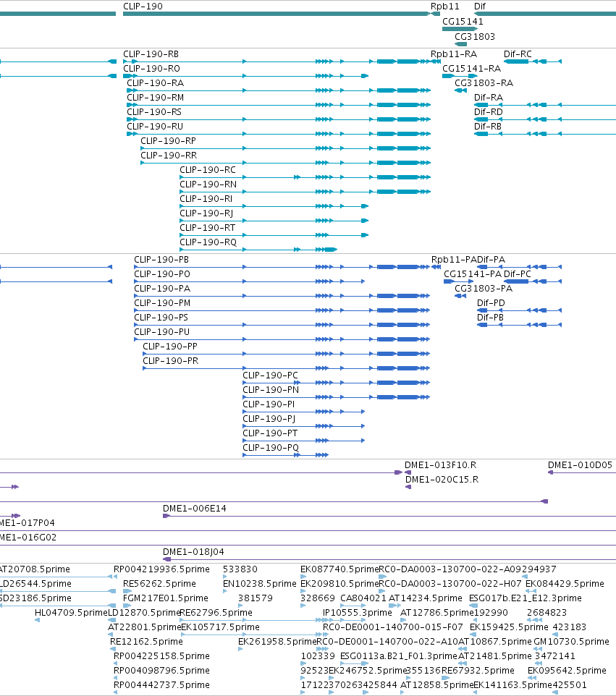616x696 pixels.
Task: Select protein Rpb11-PA
Action: click(454, 260)
